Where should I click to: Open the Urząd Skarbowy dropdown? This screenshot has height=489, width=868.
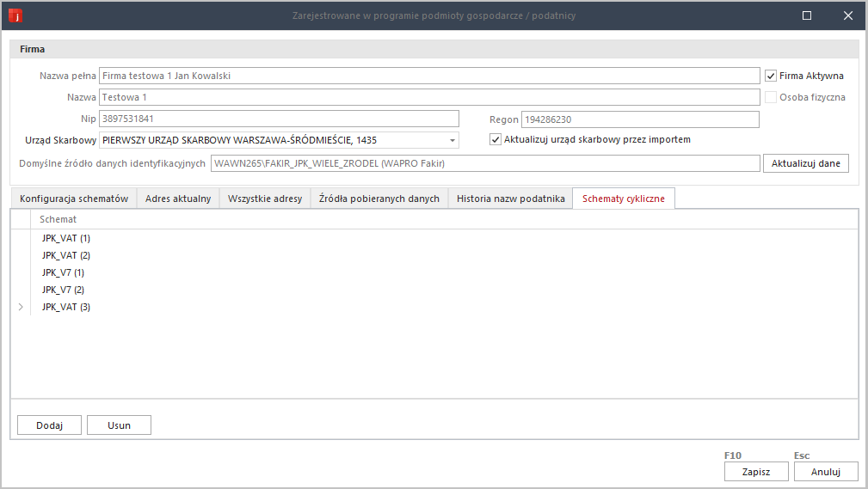(x=452, y=140)
